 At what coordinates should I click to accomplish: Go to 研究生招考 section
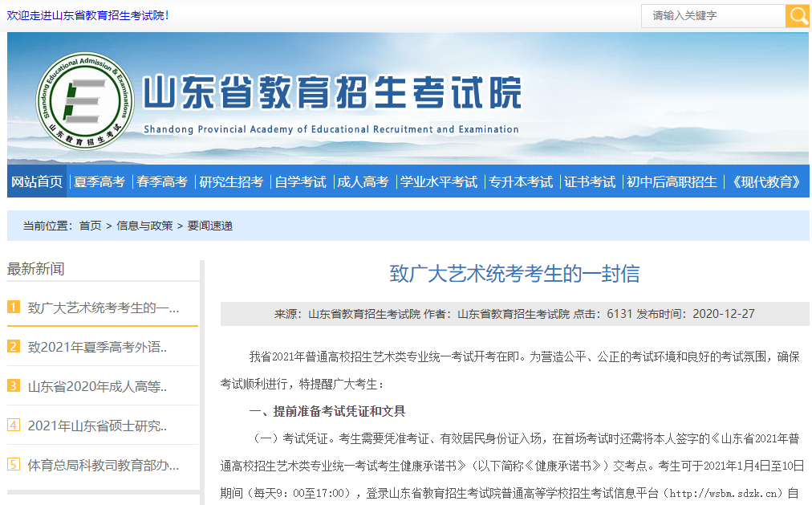pyautogui.click(x=231, y=181)
